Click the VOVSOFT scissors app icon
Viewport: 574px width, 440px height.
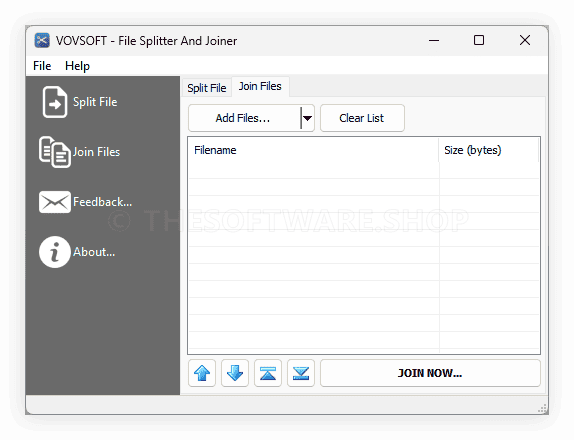click(42, 40)
